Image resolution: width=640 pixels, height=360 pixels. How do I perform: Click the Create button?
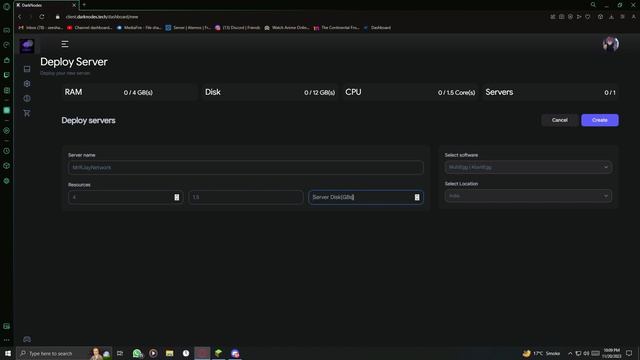(600, 120)
